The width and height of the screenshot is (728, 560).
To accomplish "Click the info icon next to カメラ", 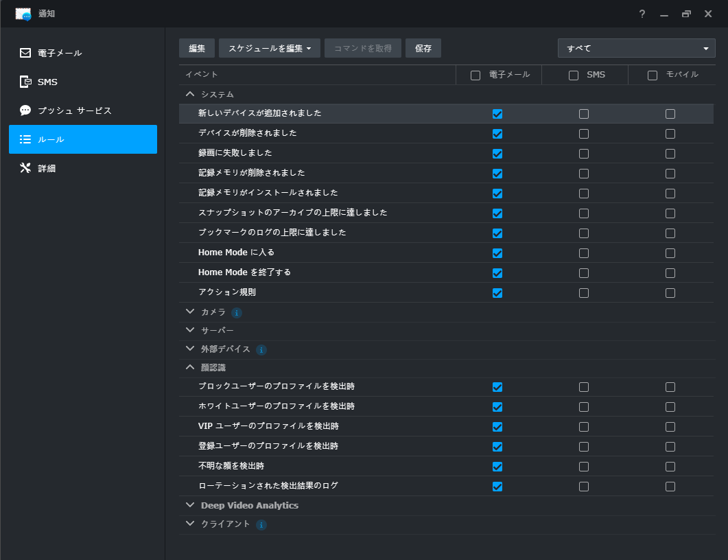I will (236, 312).
